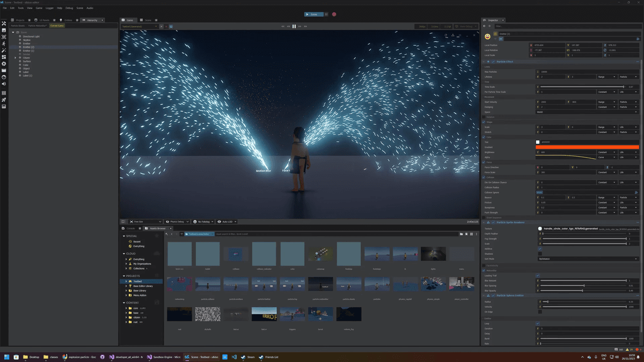
Task: Click the running figure icon in left sidebar
Action: [x=4, y=43]
